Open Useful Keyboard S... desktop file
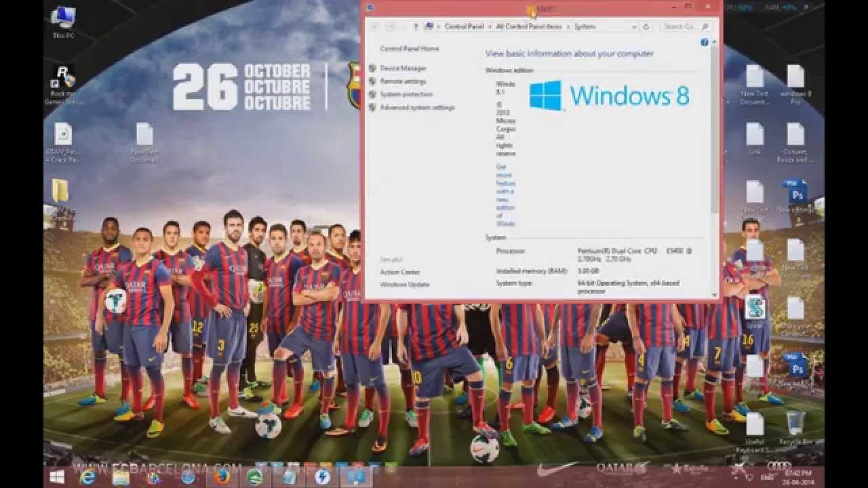This screenshot has height=488, width=868. pyautogui.click(x=755, y=432)
